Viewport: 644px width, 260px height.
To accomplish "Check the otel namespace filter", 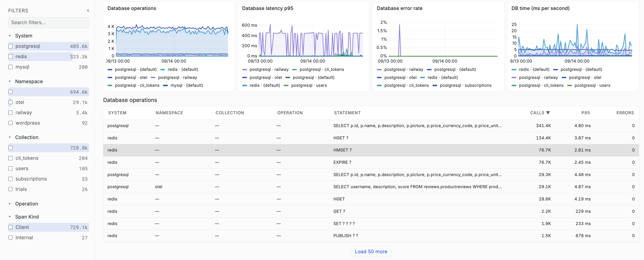I will click(11, 102).
